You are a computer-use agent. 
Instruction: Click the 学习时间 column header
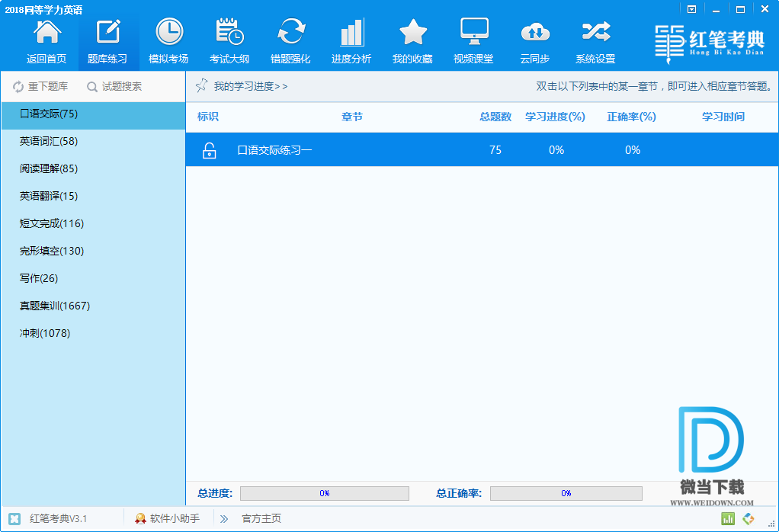(723, 117)
